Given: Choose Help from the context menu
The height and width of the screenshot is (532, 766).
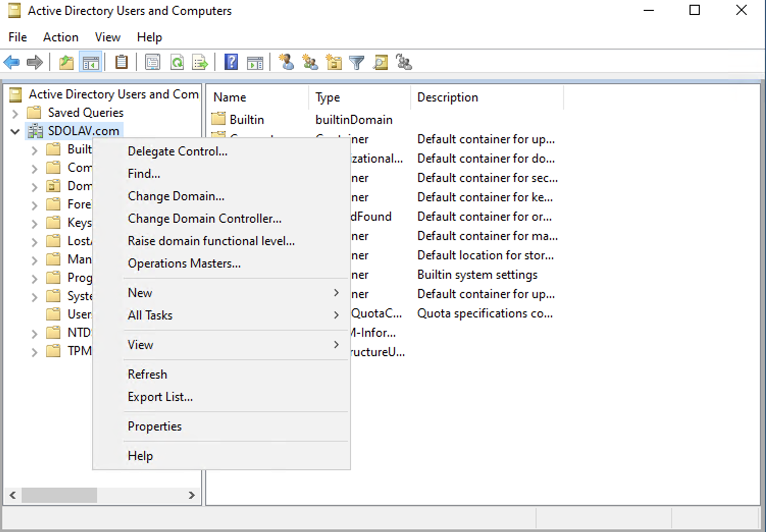Looking at the screenshot, I should click(221, 456).
